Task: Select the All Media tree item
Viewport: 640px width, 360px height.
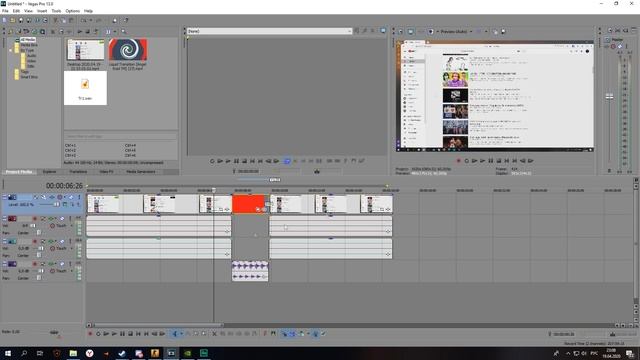Action: [28, 40]
